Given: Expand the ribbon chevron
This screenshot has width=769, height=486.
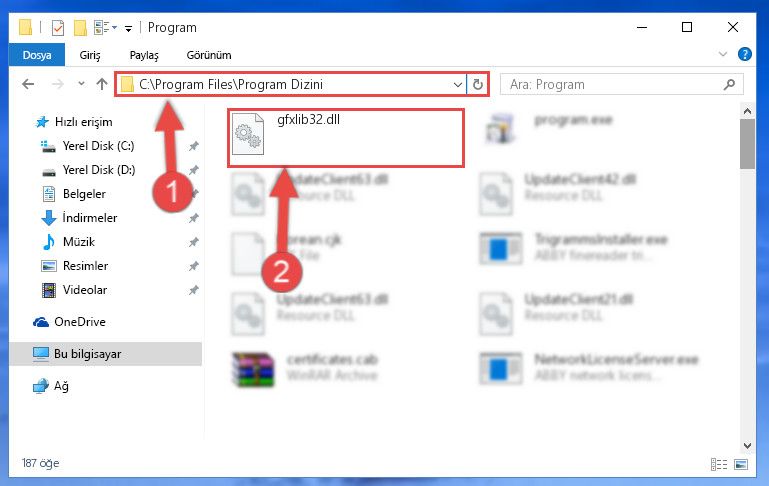Looking at the screenshot, I should 722,54.
